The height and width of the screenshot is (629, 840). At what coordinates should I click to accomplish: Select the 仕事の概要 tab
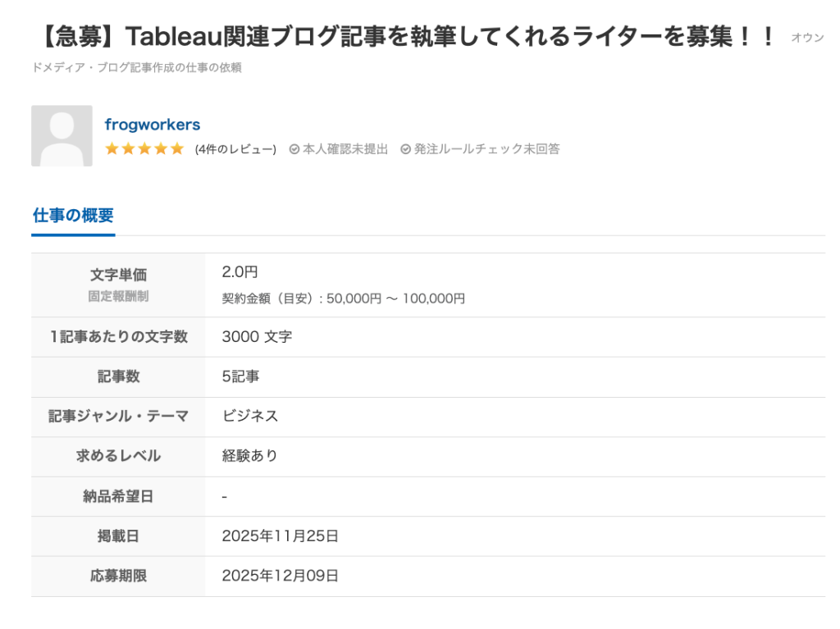(73, 216)
